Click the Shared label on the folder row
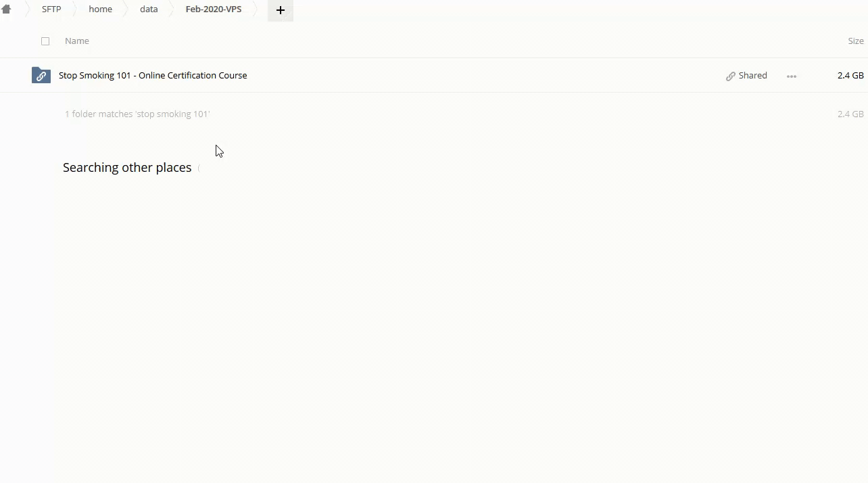The width and height of the screenshot is (868, 483). click(x=752, y=76)
